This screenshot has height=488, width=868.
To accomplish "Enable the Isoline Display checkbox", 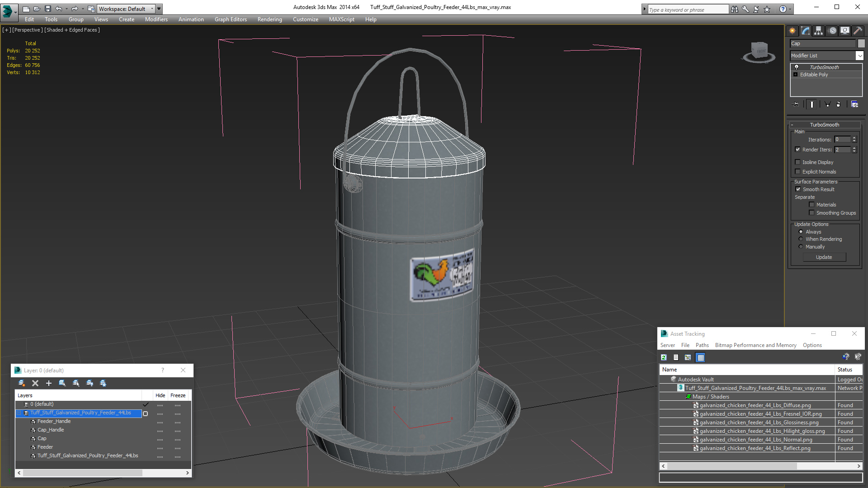I will tap(798, 162).
